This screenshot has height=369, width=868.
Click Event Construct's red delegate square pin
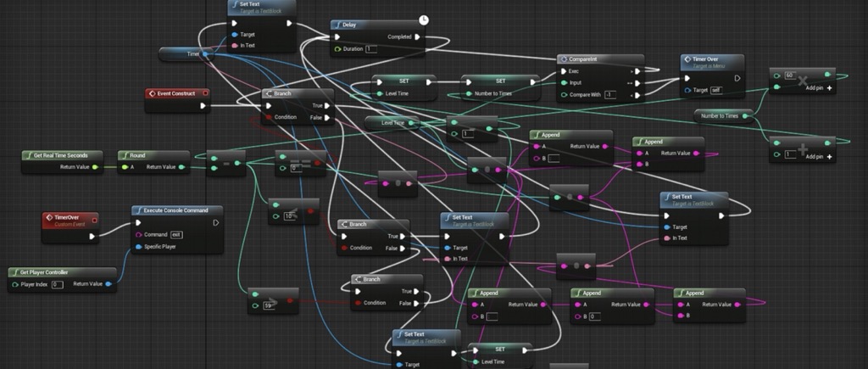pos(205,93)
